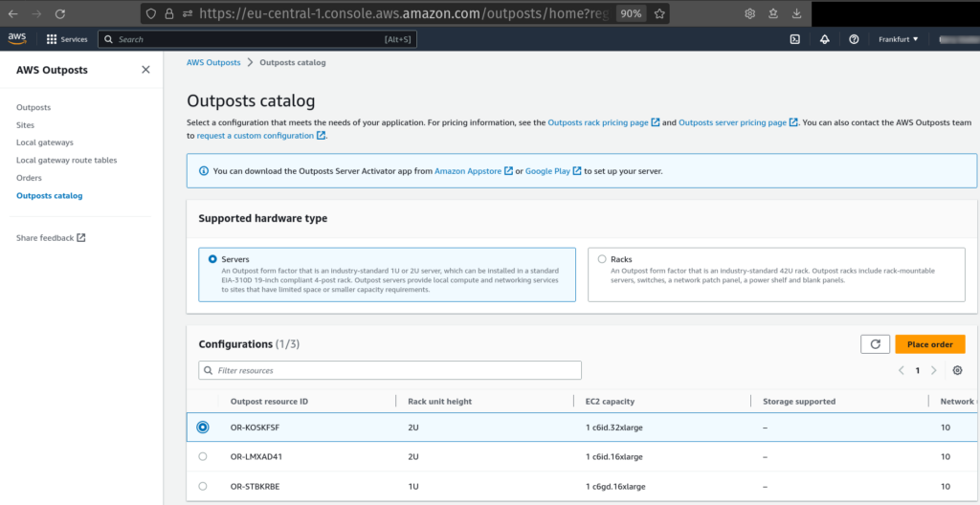Open Sites in the sidebar
Screen dimensions: 980x505
point(26,125)
